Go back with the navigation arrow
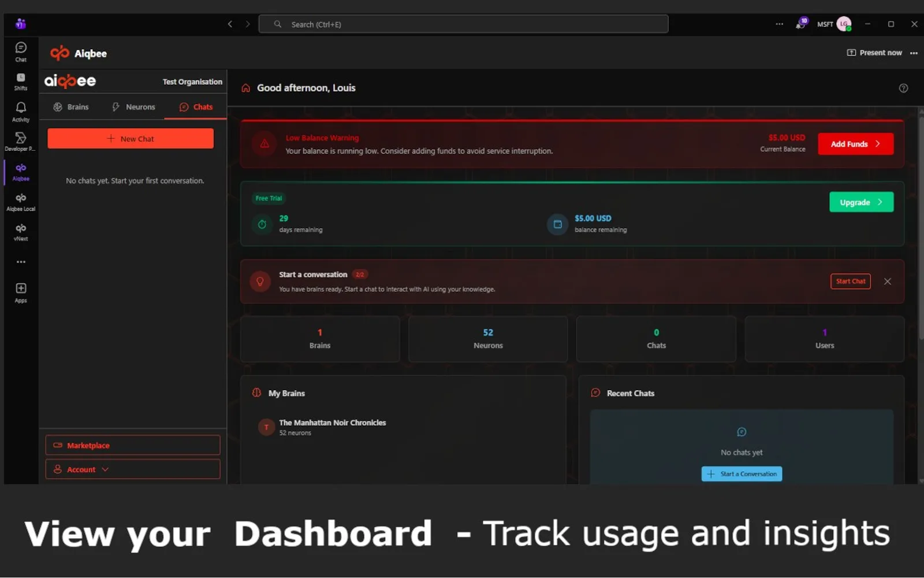The image size is (924, 578). click(230, 24)
